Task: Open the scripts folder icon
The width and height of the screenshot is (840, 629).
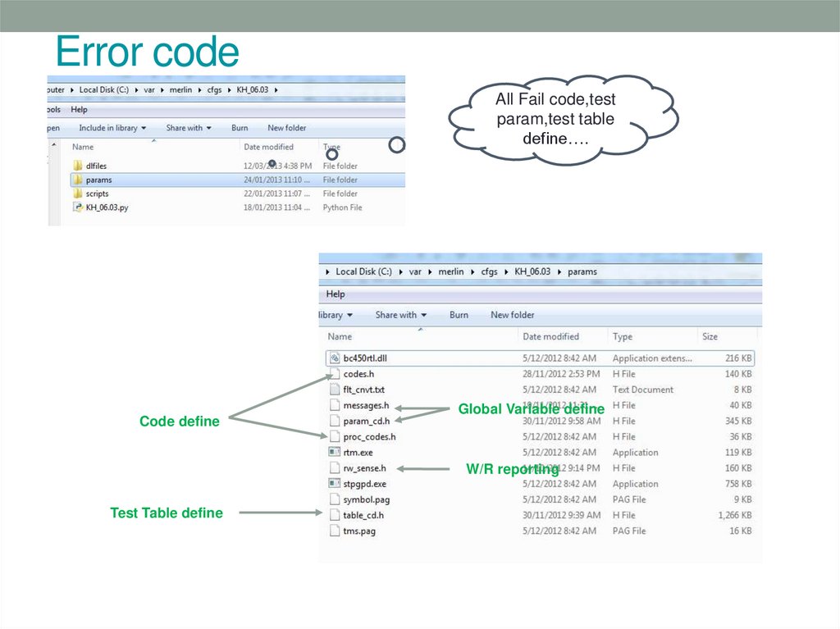Action: pyautogui.click(x=78, y=194)
